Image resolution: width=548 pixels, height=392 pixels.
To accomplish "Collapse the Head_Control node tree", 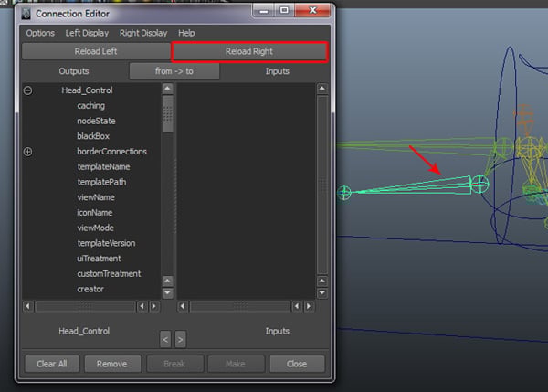I will (27, 90).
